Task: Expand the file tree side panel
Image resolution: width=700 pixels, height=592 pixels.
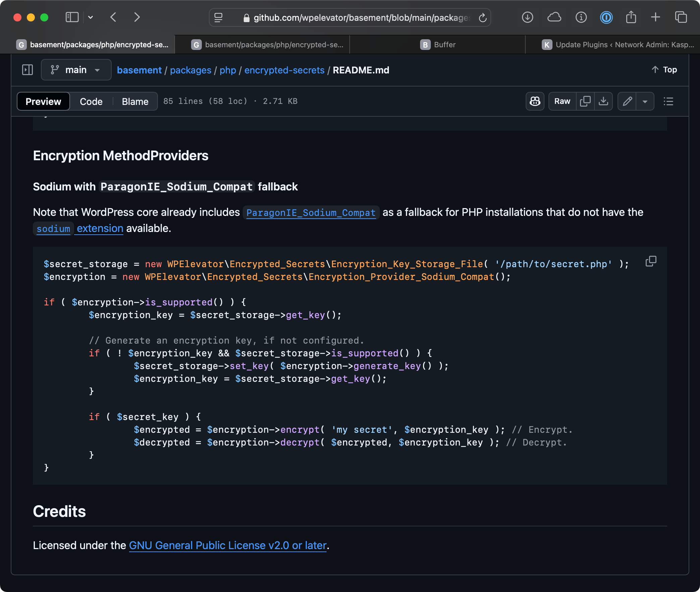Action: (x=27, y=70)
